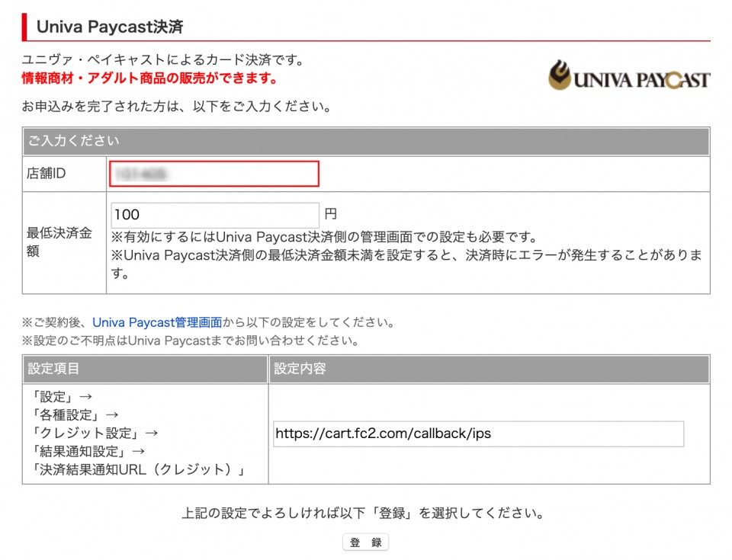Click the ユニヴァ・ペイキャストによるカード決済です text
This screenshot has width=732, height=560.
point(163,59)
